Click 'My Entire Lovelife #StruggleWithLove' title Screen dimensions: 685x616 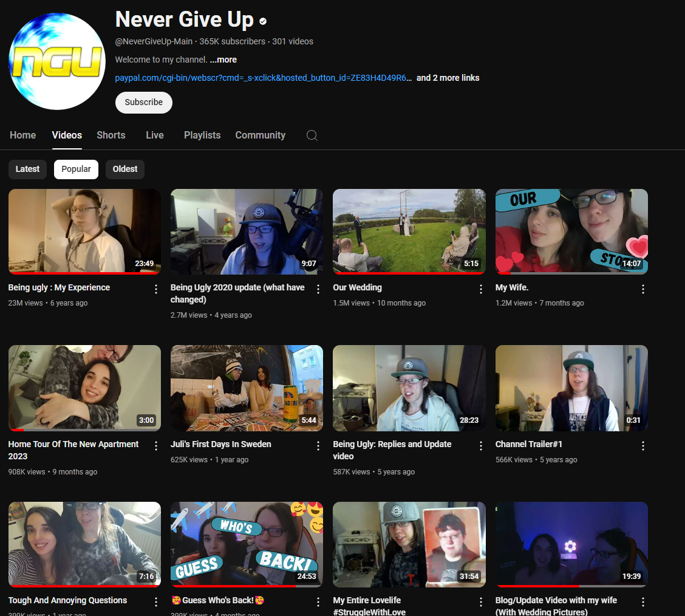[x=369, y=606]
